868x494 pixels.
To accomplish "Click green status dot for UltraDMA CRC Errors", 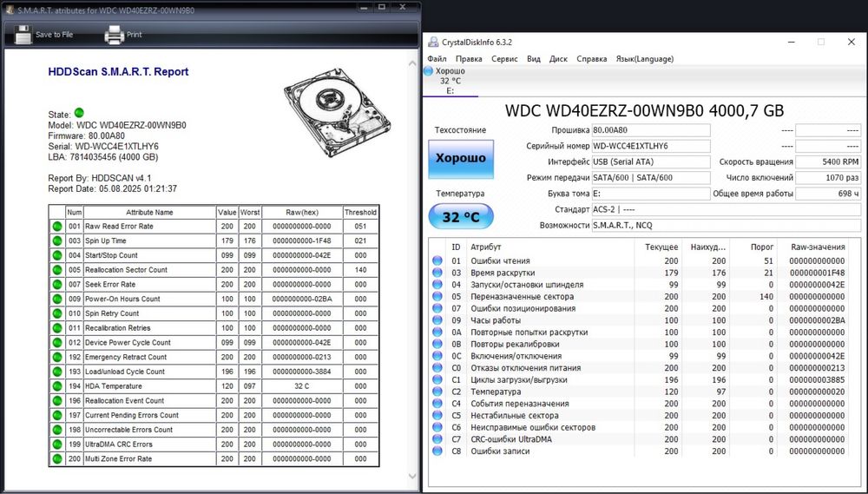I will point(57,445).
